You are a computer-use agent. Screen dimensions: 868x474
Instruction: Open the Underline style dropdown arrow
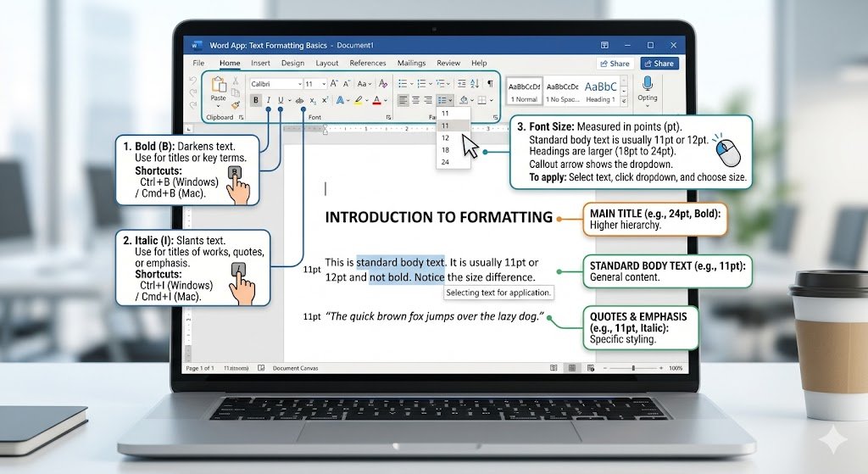point(289,101)
